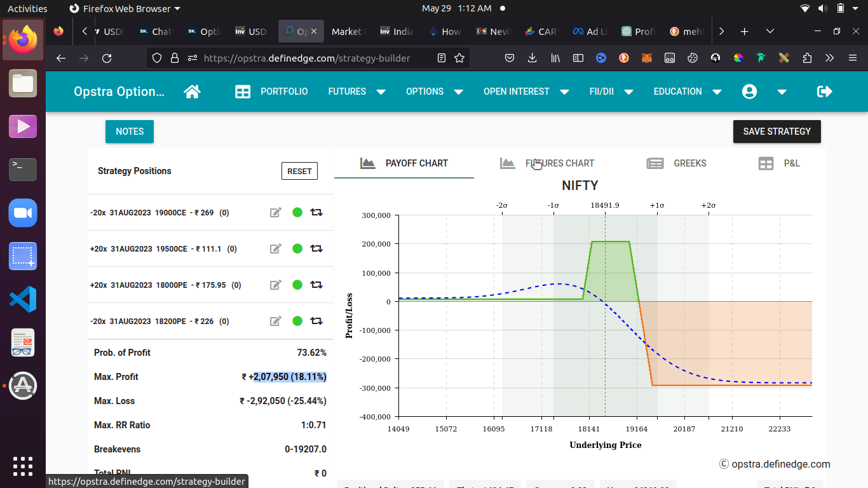This screenshot has width=868, height=488.
Task: Edit the 18200PE position with pencil icon
Action: point(276,322)
